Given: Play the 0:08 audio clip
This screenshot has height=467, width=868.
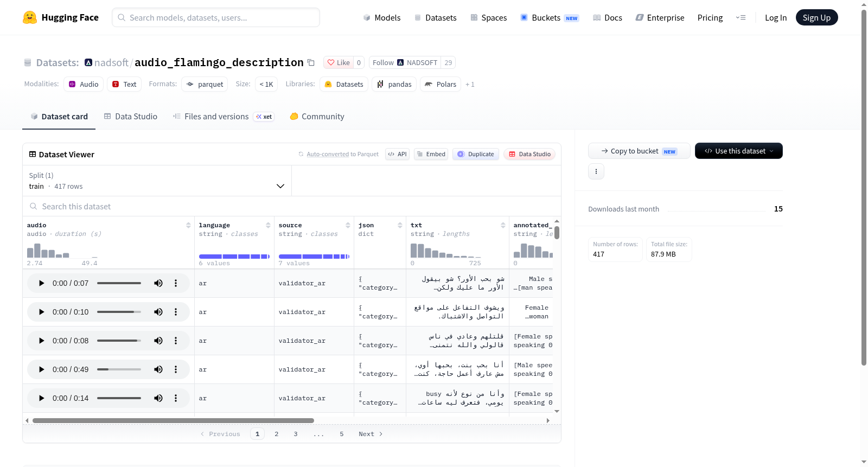Looking at the screenshot, I should click(41, 341).
